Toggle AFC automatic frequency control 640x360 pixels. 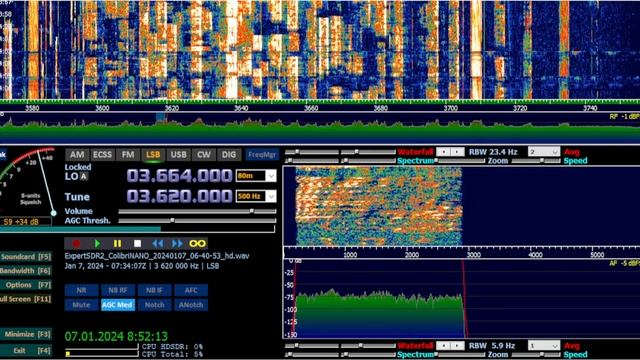[191, 290]
